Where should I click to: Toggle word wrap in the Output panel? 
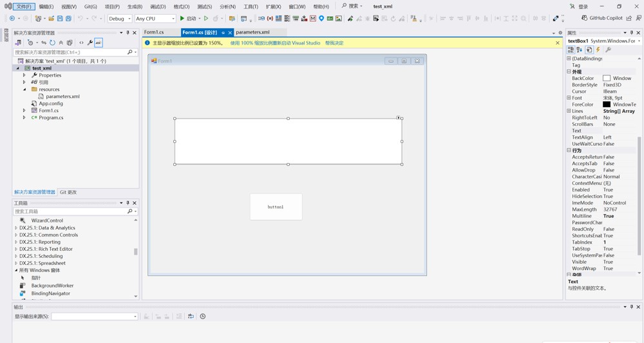[x=191, y=317]
